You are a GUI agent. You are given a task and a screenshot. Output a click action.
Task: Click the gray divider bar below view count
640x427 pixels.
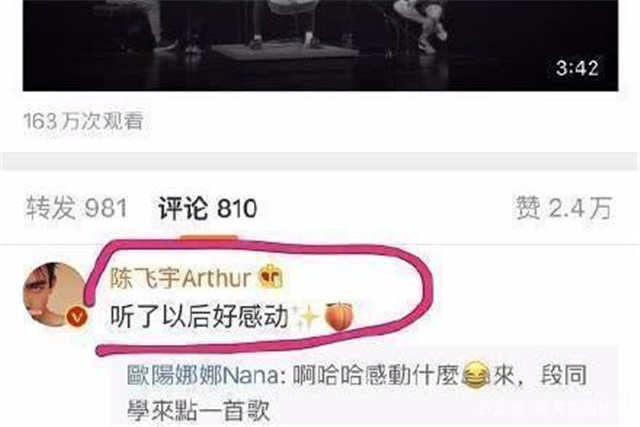[x=320, y=160]
